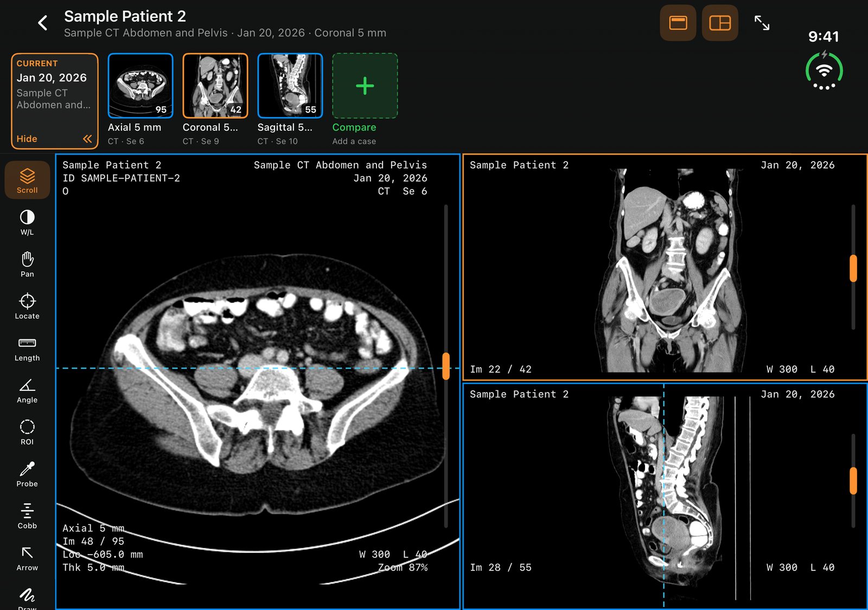Select the ROI circle tool

(27, 432)
